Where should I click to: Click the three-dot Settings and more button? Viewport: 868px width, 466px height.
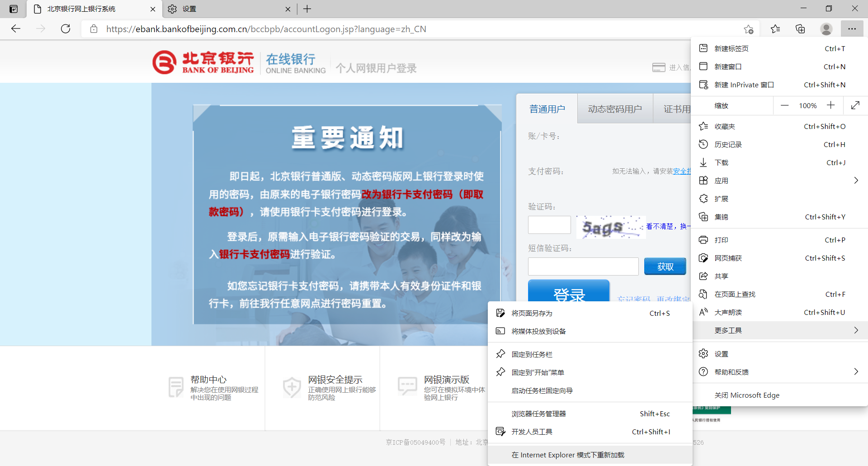[852, 29]
